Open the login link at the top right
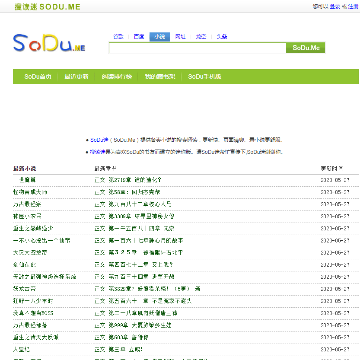This screenshot has height=360, width=360. tap(335, 6)
